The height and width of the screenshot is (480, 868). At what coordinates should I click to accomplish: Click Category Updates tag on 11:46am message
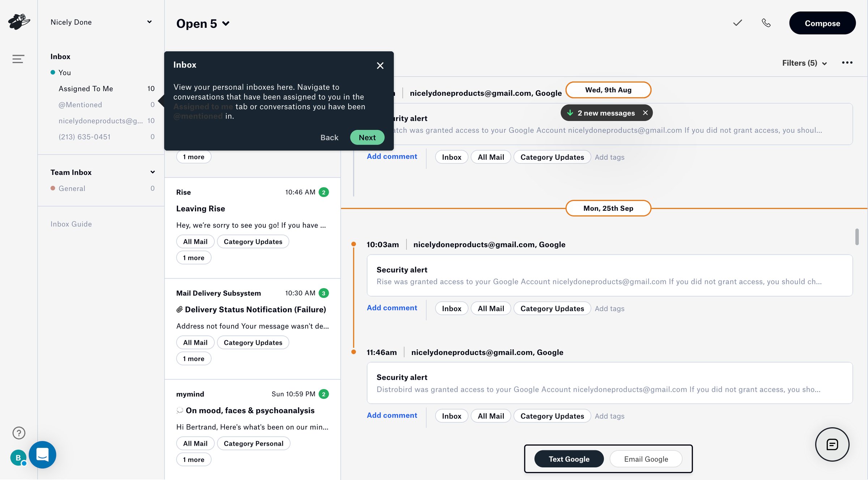point(552,416)
